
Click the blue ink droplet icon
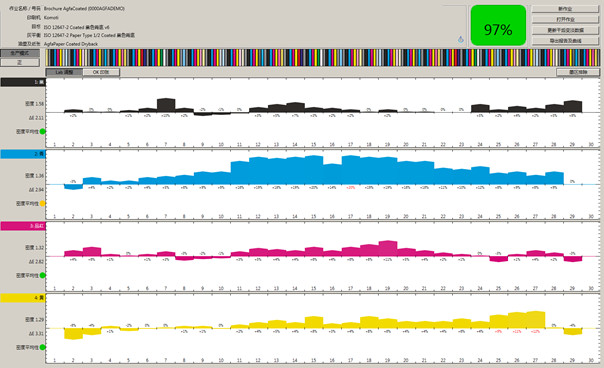tap(461, 39)
